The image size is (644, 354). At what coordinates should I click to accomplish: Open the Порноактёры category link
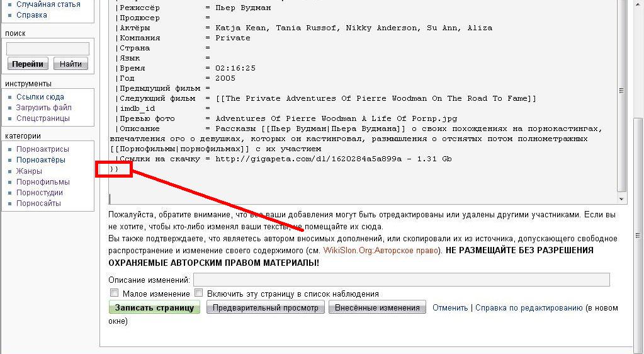point(41,160)
